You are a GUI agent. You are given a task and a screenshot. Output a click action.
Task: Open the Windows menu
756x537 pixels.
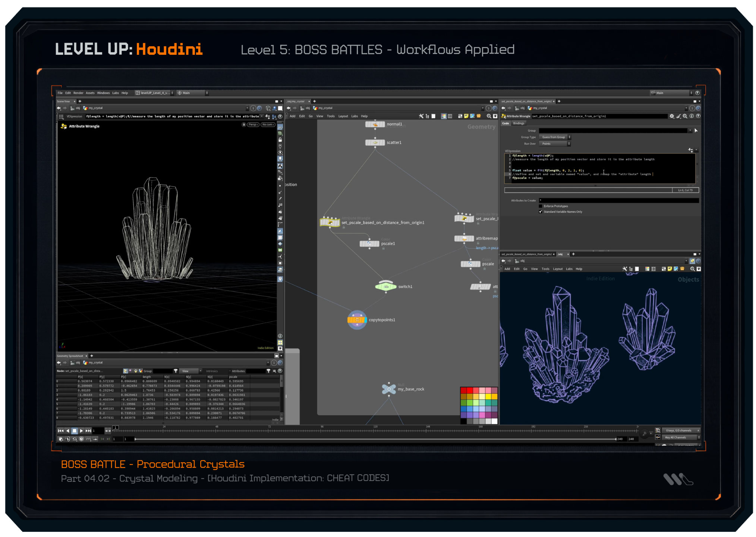(x=103, y=93)
